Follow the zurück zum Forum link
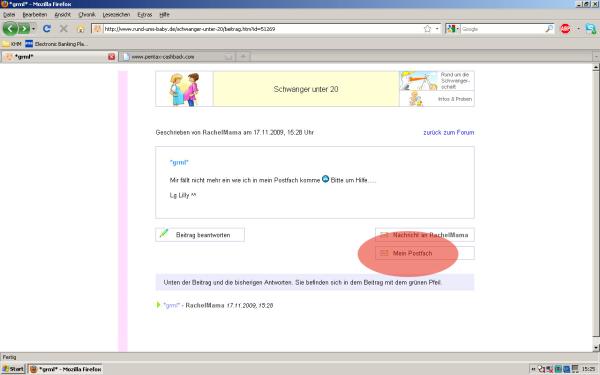The image size is (600, 375). point(448,132)
